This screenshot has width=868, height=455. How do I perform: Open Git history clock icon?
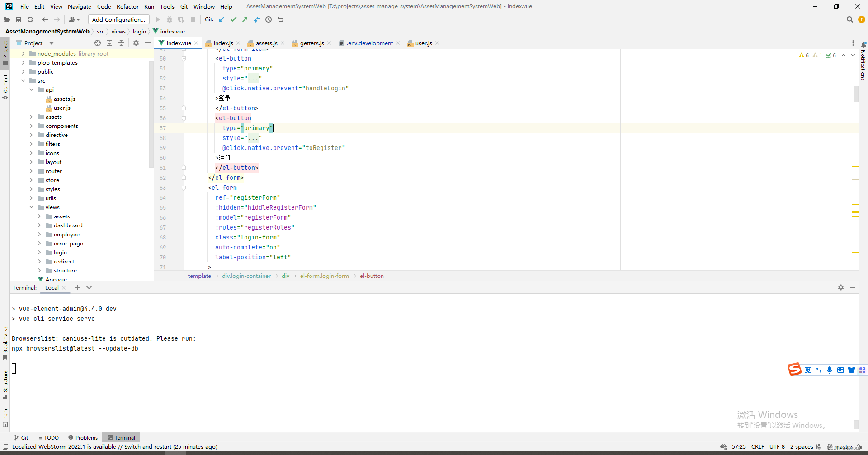[x=269, y=19]
